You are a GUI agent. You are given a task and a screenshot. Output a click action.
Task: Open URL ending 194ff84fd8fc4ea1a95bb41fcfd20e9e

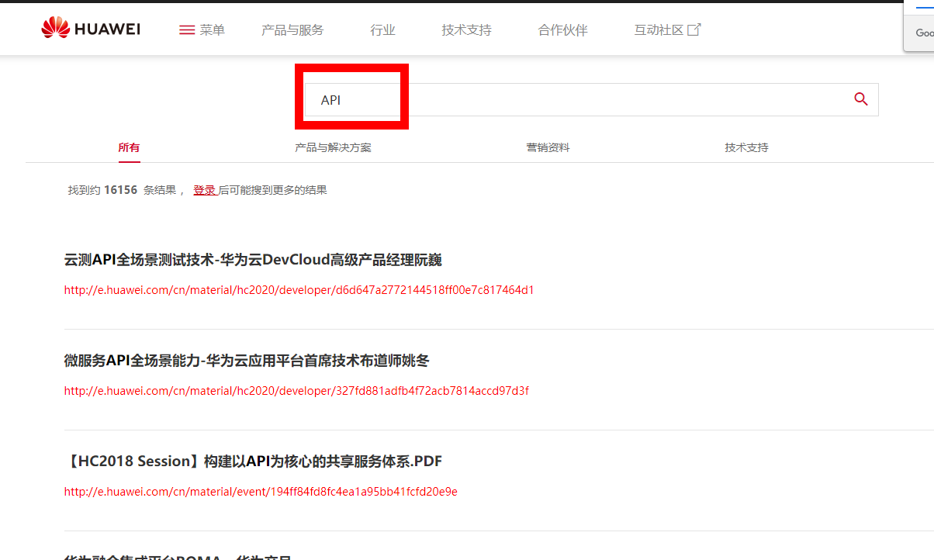click(x=261, y=492)
